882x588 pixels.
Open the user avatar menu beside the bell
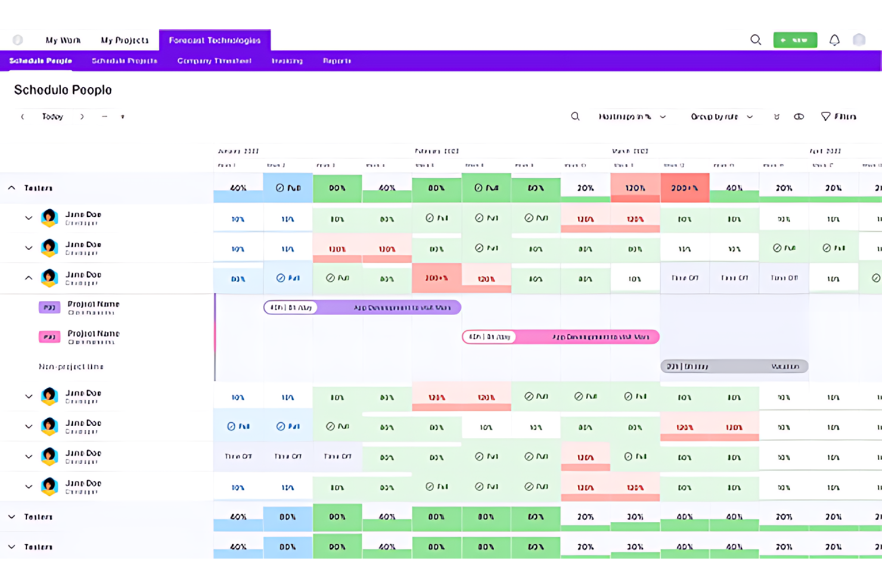[x=859, y=40]
